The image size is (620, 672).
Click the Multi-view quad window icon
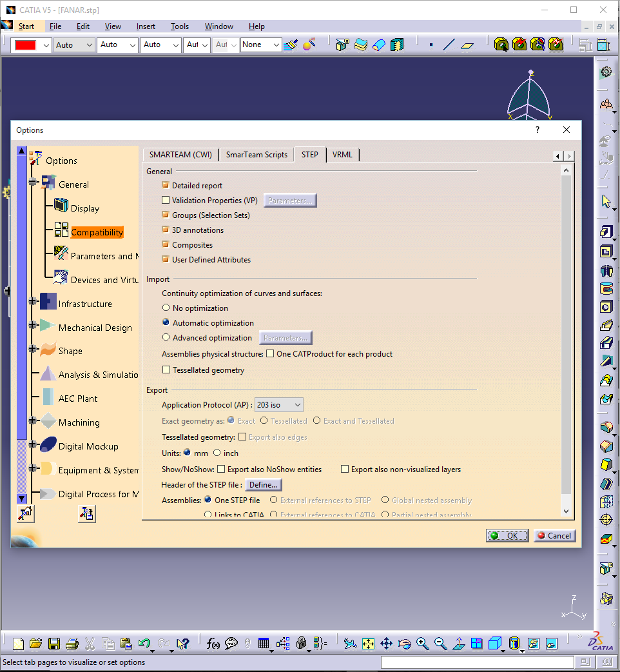(476, 643)
